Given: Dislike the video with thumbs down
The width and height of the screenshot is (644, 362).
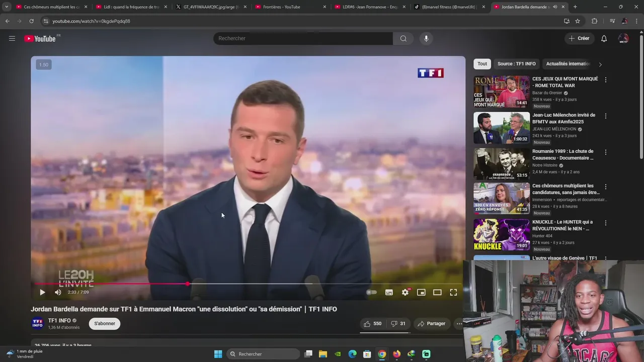Looking at the screenshot, I should click(x=398, y=324).
